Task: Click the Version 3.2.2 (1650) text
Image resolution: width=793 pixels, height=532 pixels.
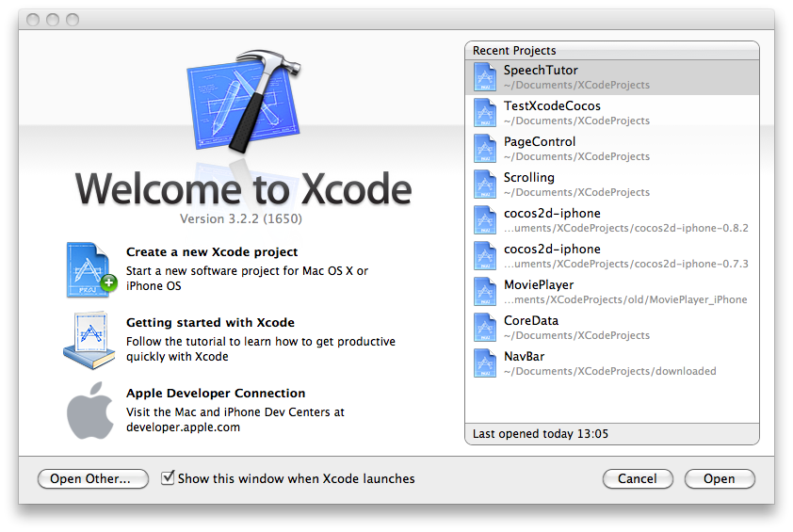Action: coord(241,219)
